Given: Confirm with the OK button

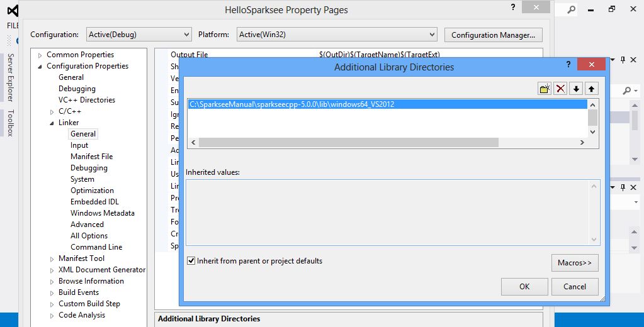Looking at the screenshot, I should [524, 286].
